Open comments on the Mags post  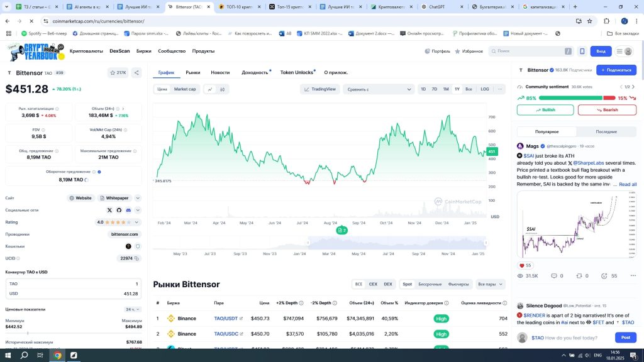[x=557, y=276]
